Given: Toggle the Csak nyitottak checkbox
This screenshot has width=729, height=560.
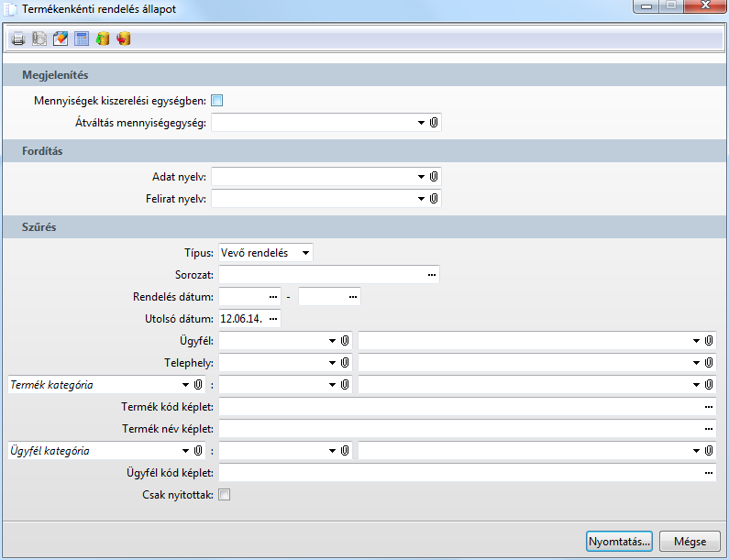Looking at the screenshot, I should [224, 495].
